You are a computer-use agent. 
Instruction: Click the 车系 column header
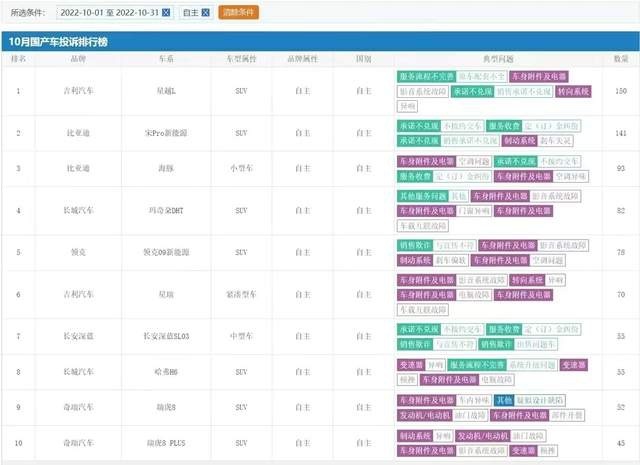166,59
